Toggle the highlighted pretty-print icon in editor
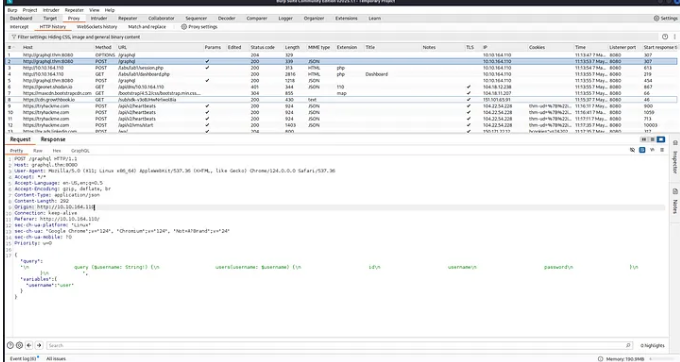The height and width of the screenshot is (362, 680). [642, 150]
